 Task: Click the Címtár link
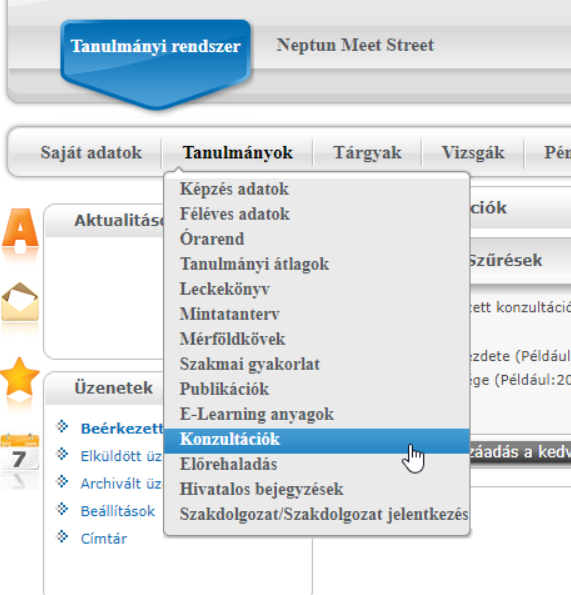pyautogui.click(x=104, y=538)
